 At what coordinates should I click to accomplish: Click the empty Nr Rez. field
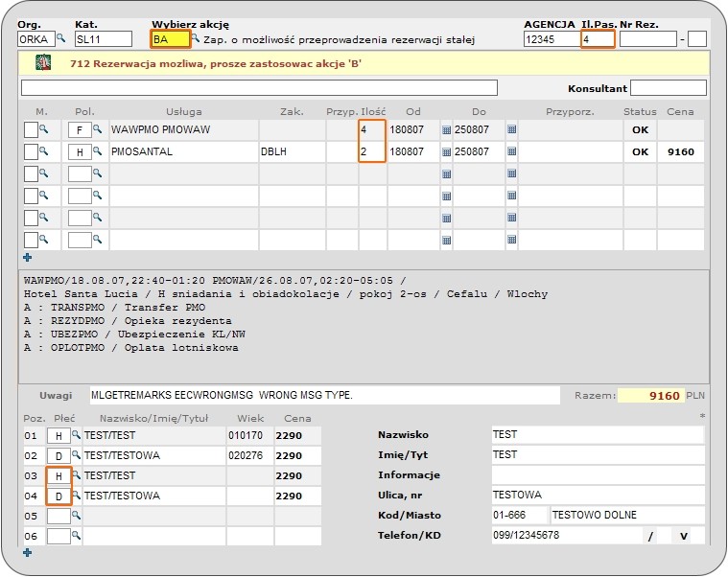(x=647, y=39)
